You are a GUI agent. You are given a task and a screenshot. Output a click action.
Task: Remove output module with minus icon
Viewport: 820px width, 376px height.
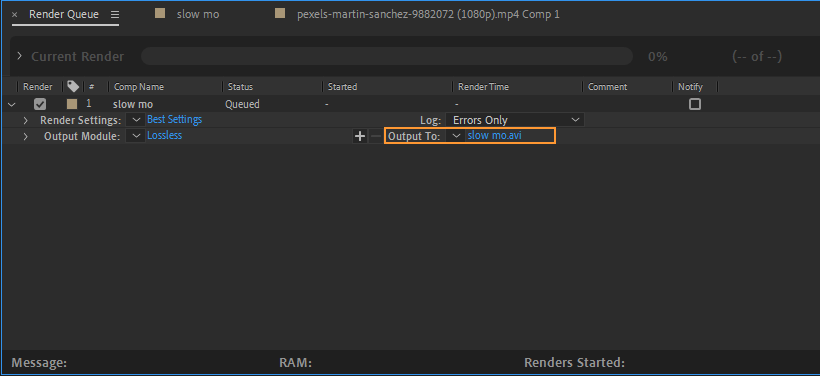point(376,136)
